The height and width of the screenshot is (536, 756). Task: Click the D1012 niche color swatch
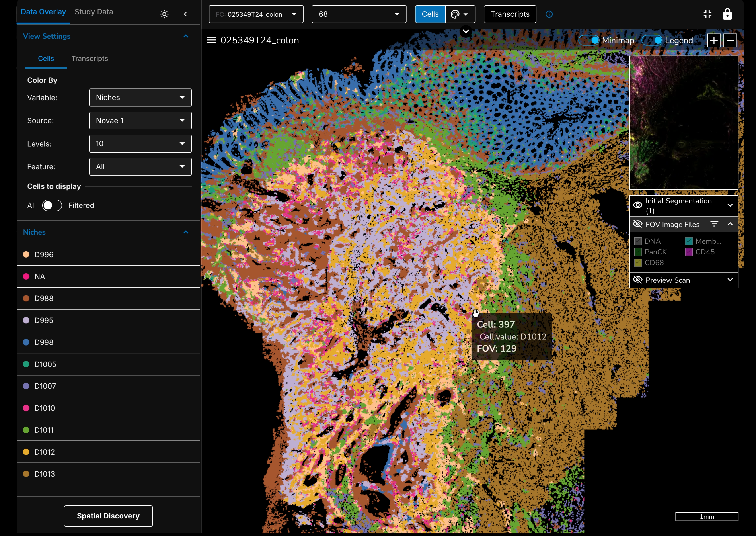pos(26,452)
